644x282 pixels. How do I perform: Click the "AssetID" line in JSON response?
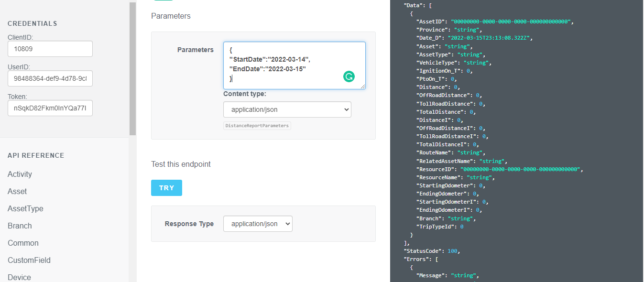click(x=495, y=22)
